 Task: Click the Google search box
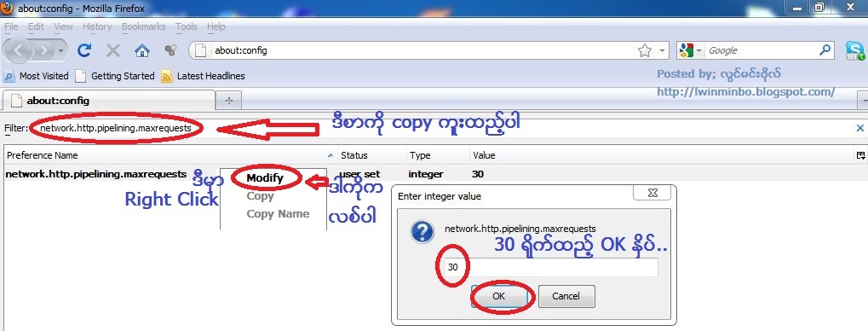[762, 50]
